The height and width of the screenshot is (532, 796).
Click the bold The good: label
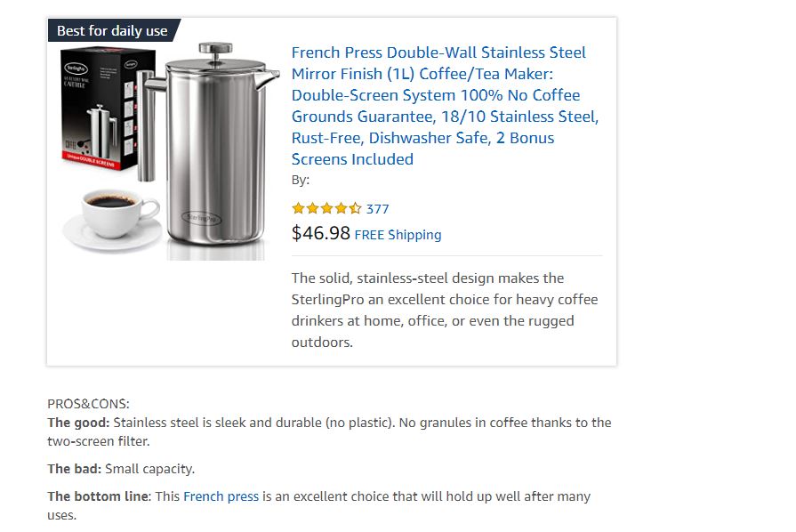[x=78, y=423]
